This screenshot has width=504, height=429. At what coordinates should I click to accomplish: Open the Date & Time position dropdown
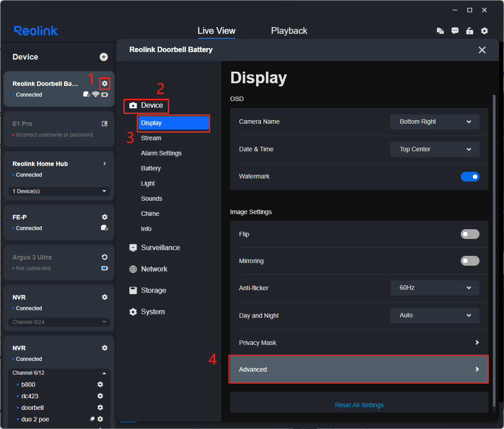(x=435, y=149)
